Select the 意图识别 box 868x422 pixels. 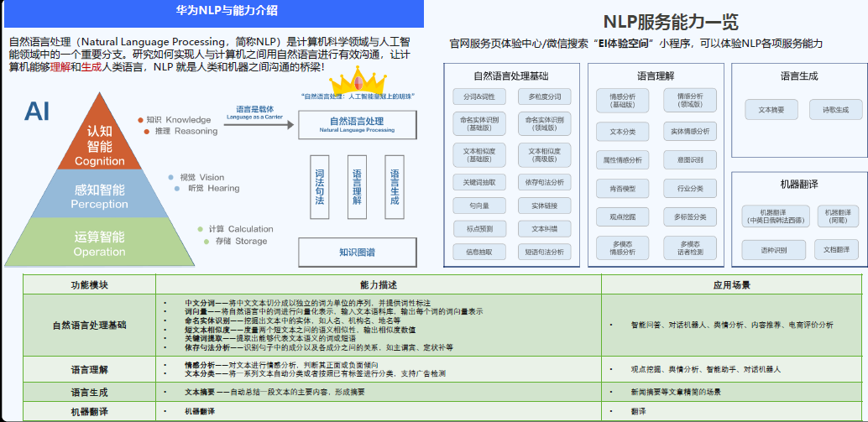690,160
